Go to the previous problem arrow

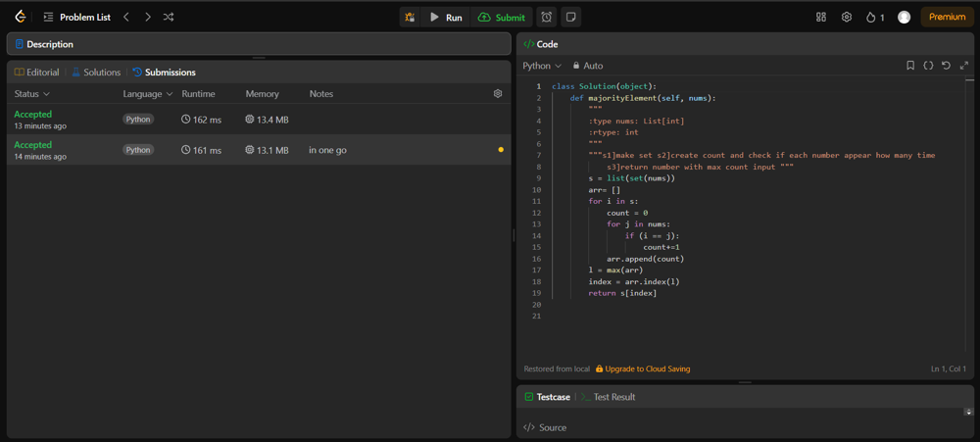tap(126, 17)
